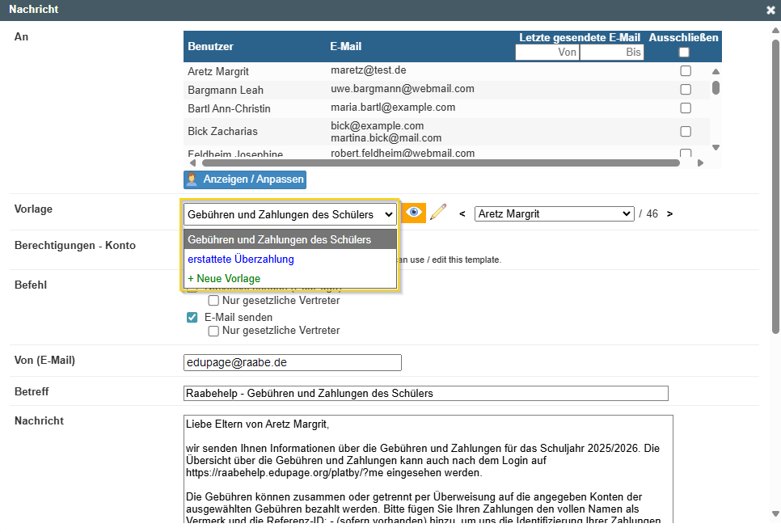Viewport: 781px width, 532px height.
Task: Click the email maria.bartl@example.com
Action: pos(393,107)
